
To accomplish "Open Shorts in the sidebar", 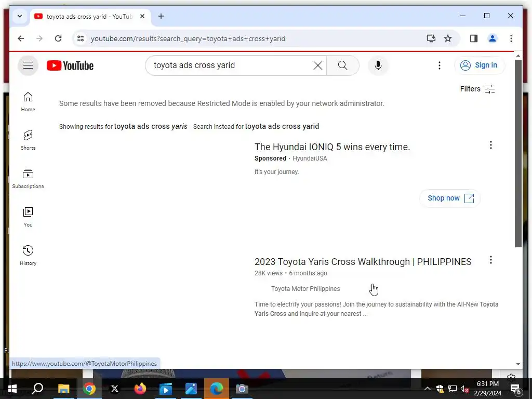I will pyautogui.click(x=28, y=140).
